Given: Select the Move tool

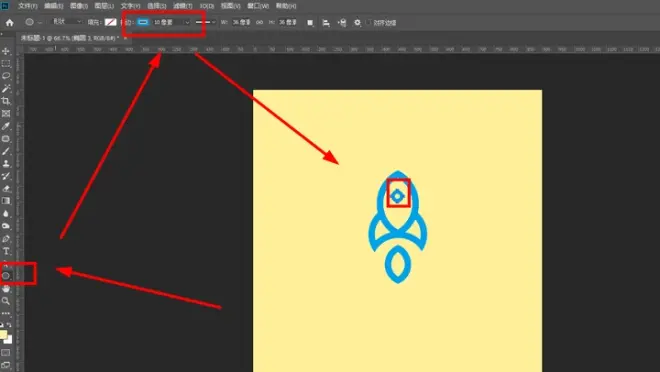Looking at the screenshot, I should click(x=6, y=51).
